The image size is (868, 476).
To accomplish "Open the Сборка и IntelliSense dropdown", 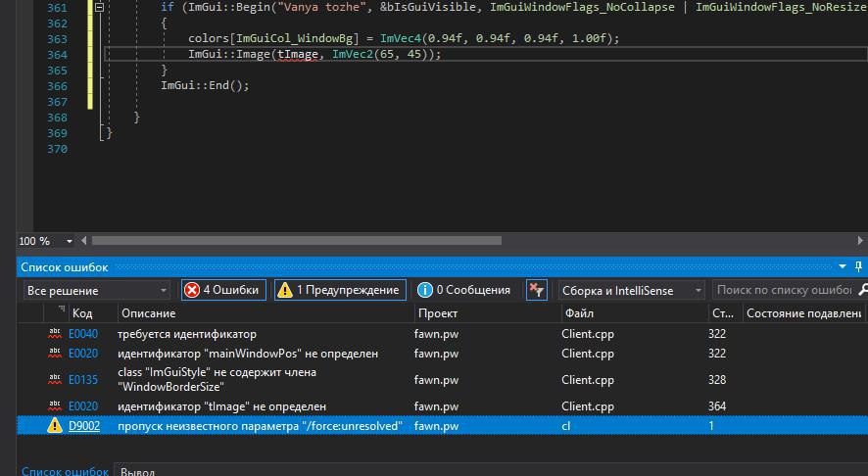I will (x=631, y=291).
